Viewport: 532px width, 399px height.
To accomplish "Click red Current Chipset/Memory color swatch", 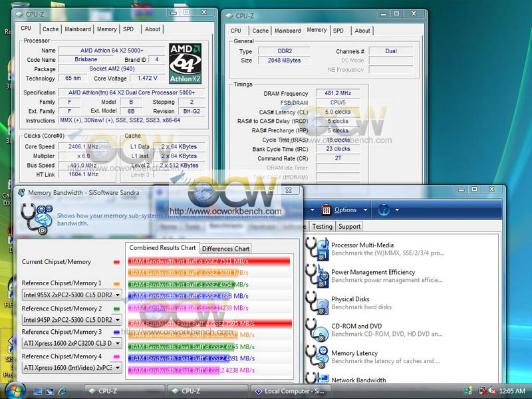I will coord(117,262).
